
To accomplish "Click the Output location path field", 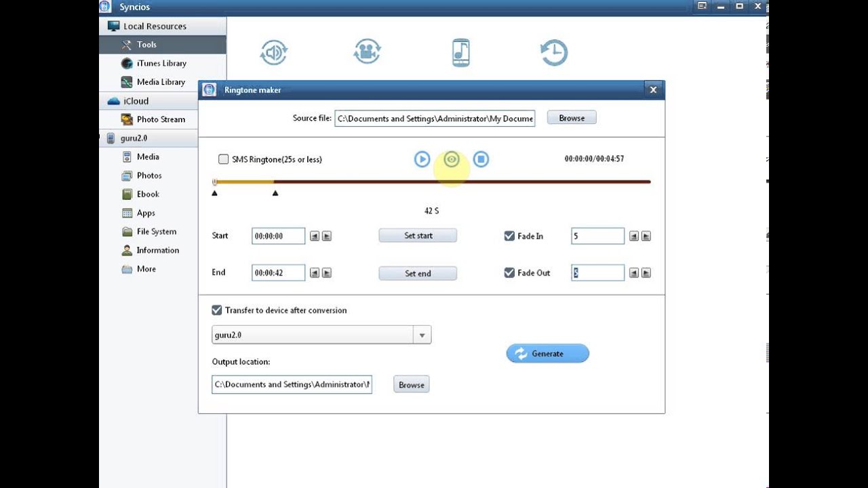I will coord(292,384).
